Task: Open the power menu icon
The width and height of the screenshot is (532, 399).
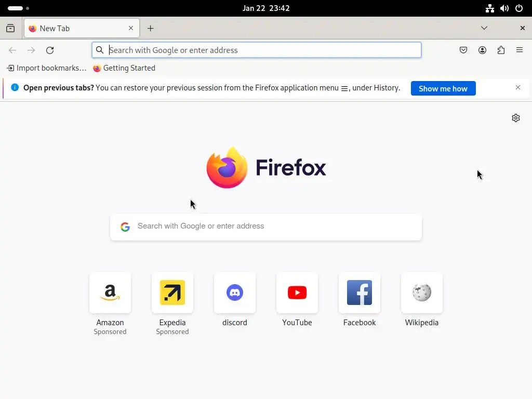Action: pyautogui.click(x=519, y=8)
